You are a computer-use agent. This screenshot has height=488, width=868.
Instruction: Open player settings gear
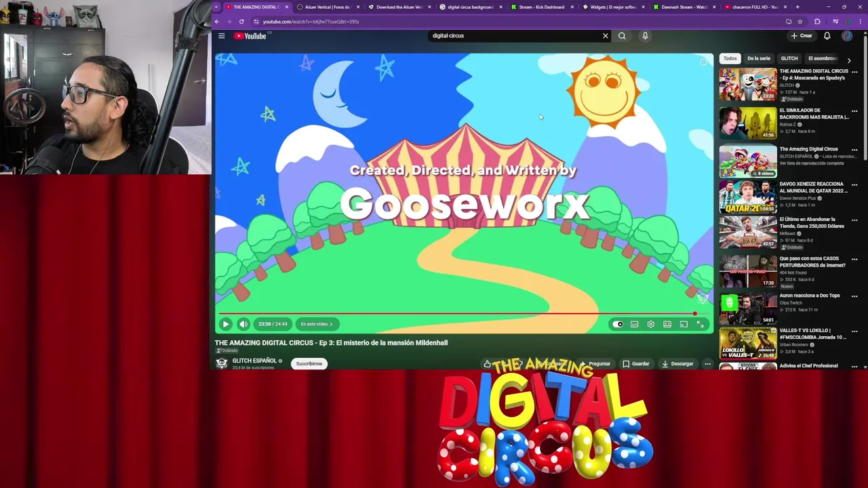651,325
